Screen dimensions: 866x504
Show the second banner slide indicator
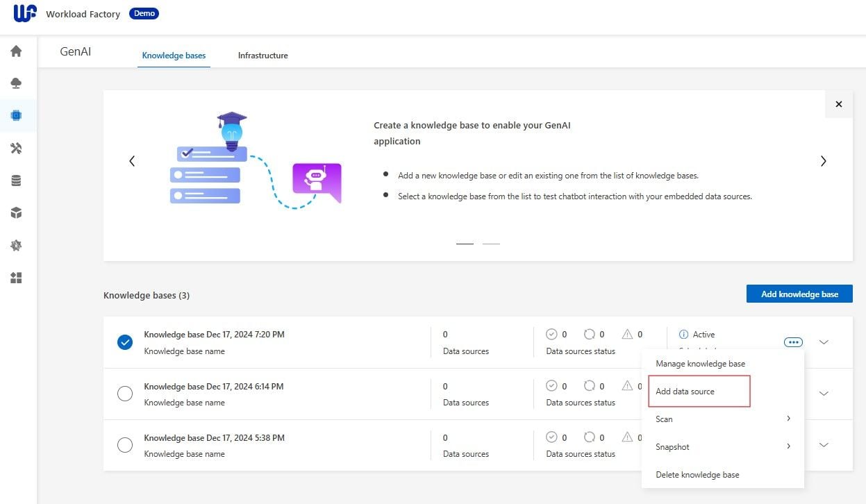491,244
